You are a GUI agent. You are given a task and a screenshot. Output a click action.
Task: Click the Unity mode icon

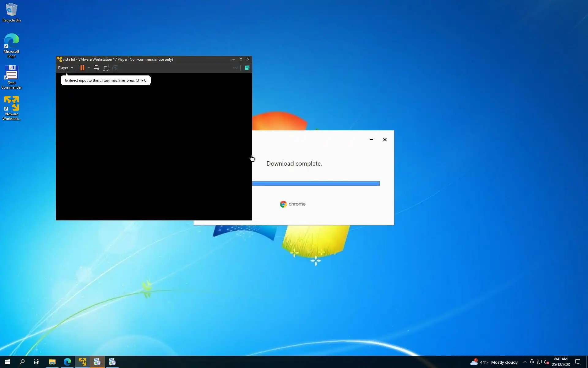pyautogui.click(x=115, y=68)
